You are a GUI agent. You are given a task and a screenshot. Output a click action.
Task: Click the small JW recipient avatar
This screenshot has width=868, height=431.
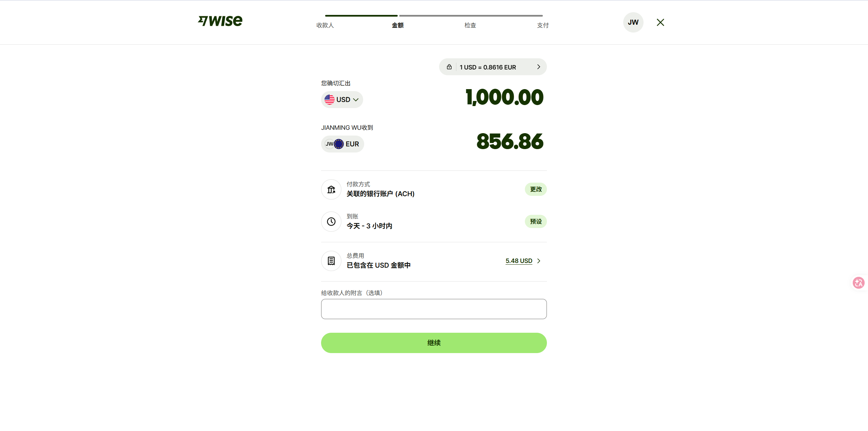tap(329, 144)
